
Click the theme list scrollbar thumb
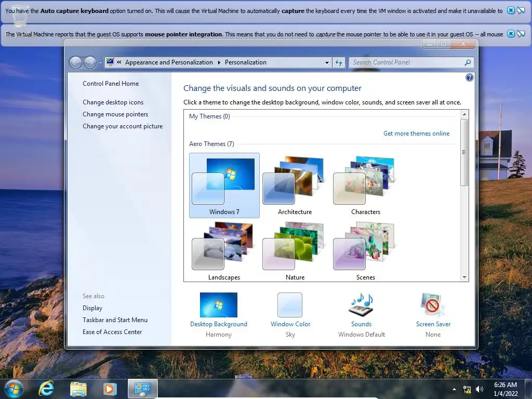click(464, 152)
